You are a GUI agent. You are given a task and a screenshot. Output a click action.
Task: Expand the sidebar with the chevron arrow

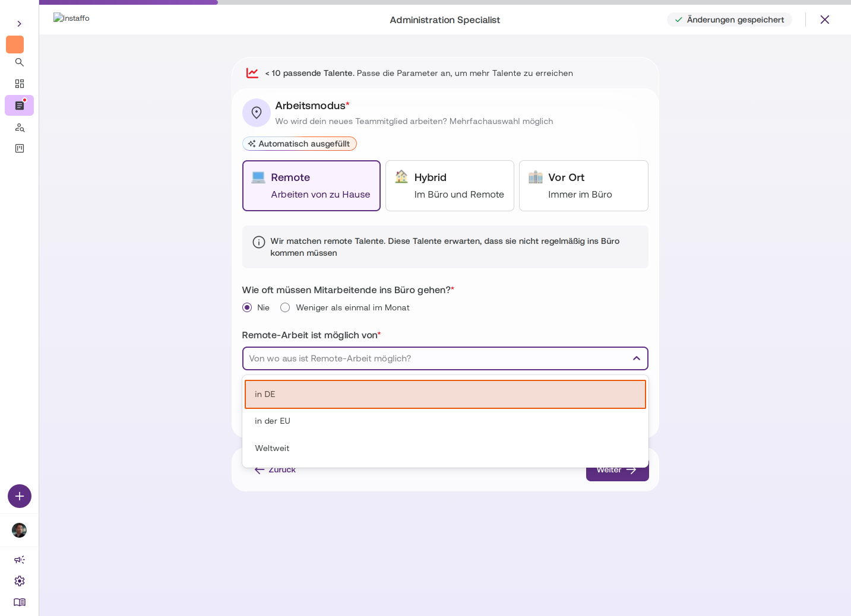coord(19,24)
